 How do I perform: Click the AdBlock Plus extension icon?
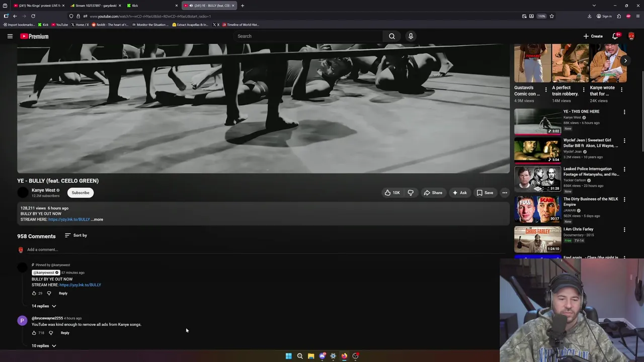click(x=628, y=16)
